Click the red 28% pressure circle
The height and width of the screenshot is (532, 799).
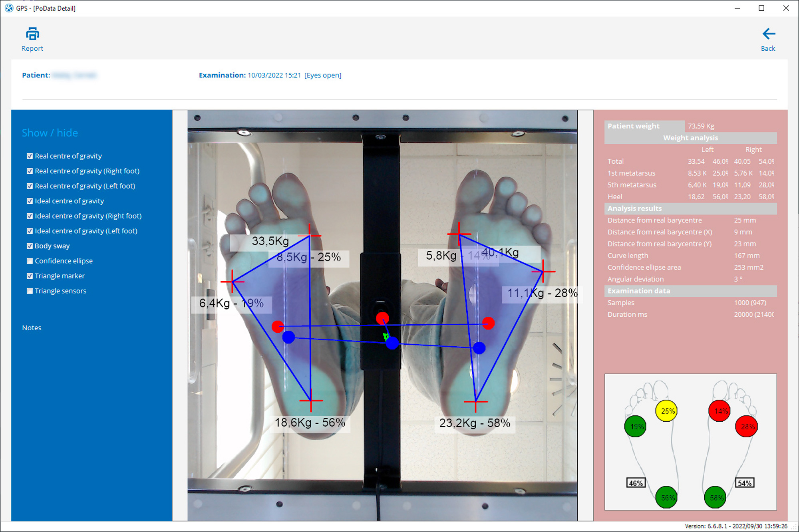(x=746, y=427)
